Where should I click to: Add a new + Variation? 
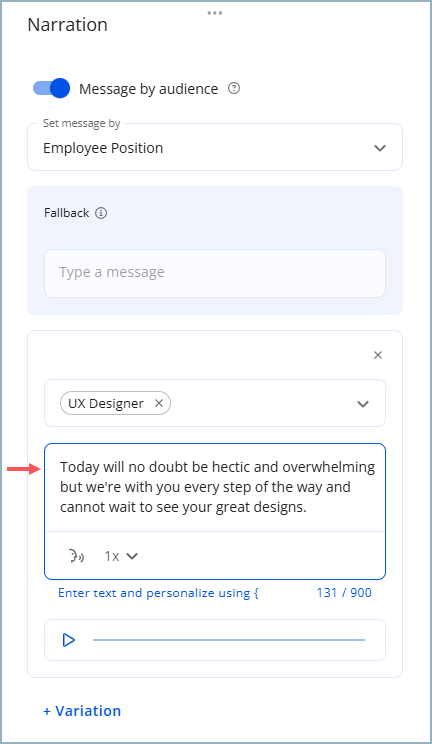coord(82,711)
